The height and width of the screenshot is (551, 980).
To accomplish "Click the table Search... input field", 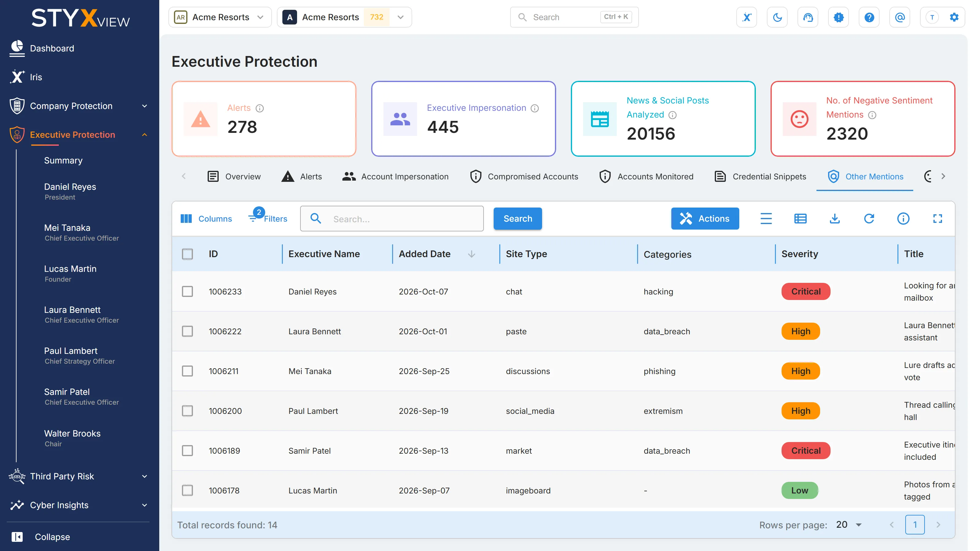I will (x=392, y=219).
